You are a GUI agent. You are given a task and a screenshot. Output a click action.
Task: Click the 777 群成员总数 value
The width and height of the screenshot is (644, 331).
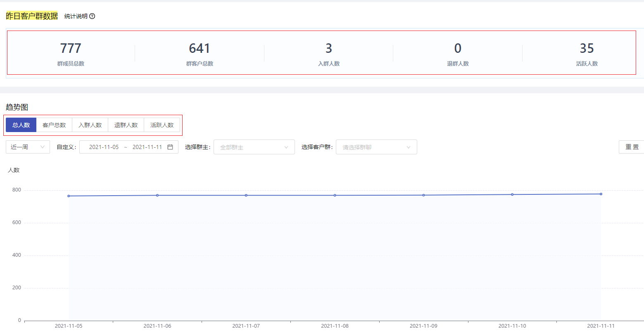71,48
